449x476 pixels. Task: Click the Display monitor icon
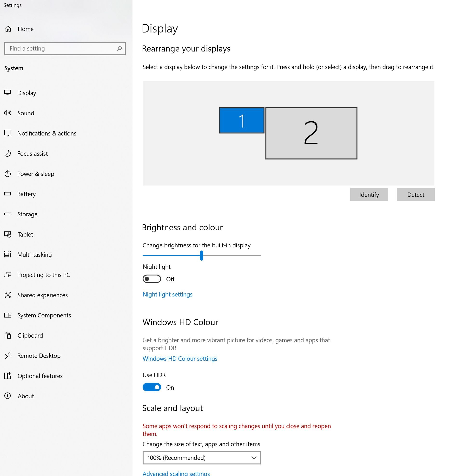[x=8, y=92]
